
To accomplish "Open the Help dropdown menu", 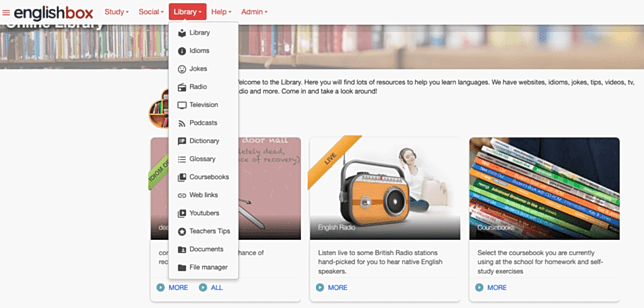I will pyautogui.click(x=221, y=12).
